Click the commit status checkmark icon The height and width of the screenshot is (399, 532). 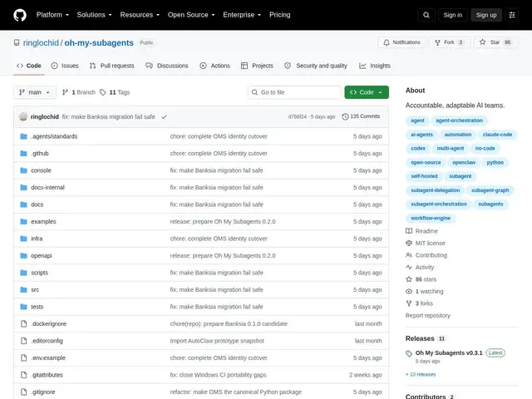pos(164,116)
